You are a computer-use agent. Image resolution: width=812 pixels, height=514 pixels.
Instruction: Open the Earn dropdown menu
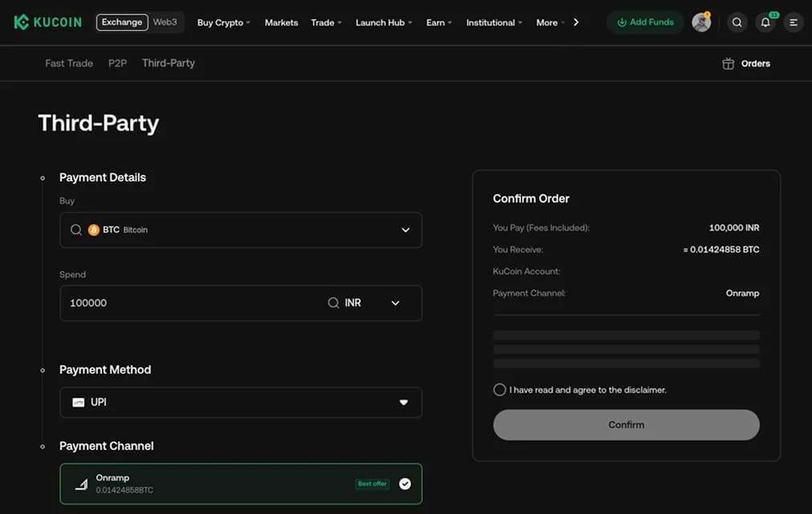[x=439, y=22]
